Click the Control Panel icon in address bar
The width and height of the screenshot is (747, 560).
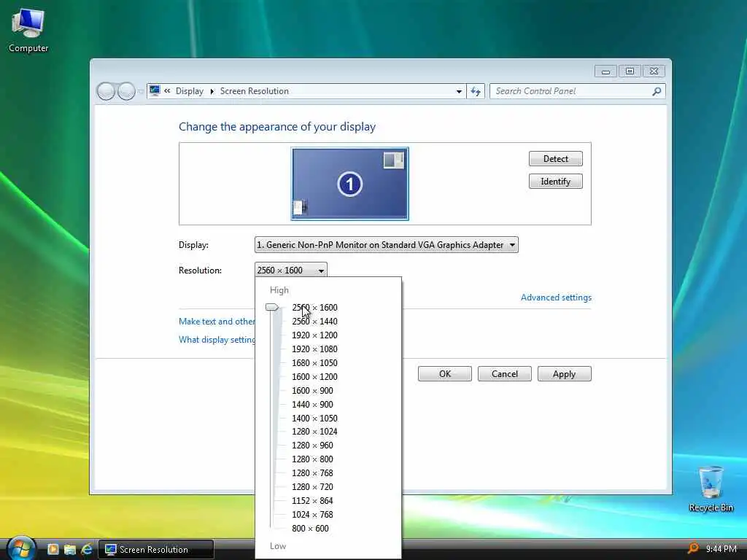155,90
